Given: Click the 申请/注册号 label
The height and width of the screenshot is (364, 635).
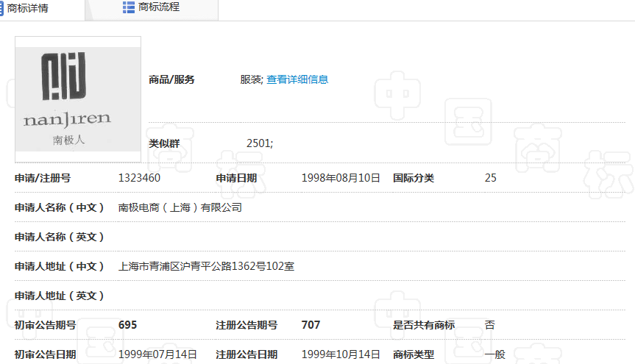Looking at the screenshot, I should pyautogui.click(x=43, y=178).
